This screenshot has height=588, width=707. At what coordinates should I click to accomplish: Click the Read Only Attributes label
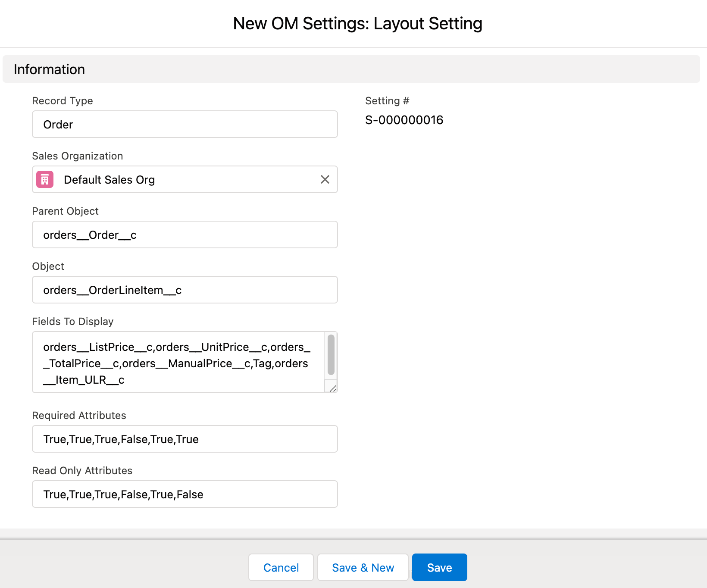[82, 471]
